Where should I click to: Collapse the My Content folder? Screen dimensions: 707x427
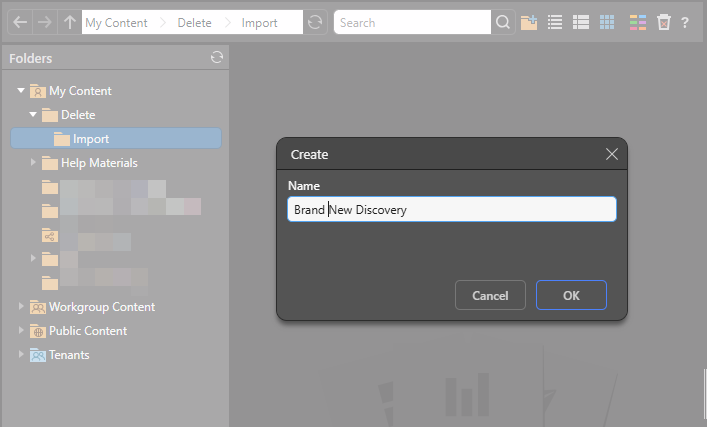(x=21, y=91)
